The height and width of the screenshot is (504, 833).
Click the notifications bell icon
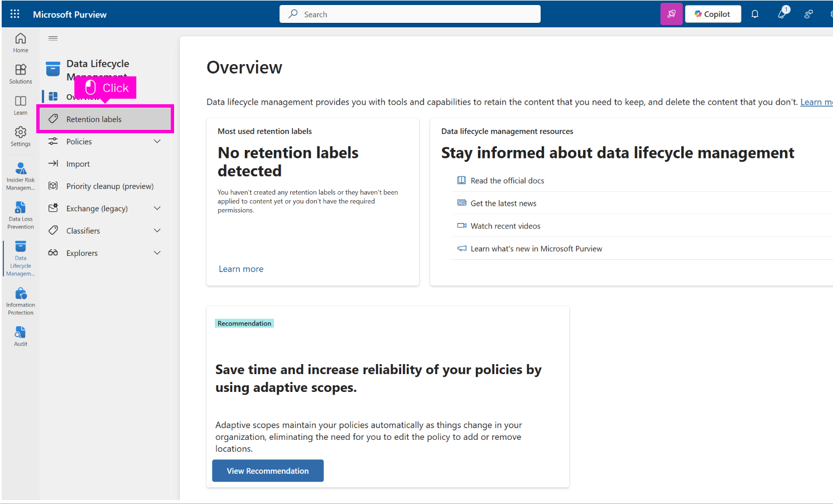tap(755, 14)
